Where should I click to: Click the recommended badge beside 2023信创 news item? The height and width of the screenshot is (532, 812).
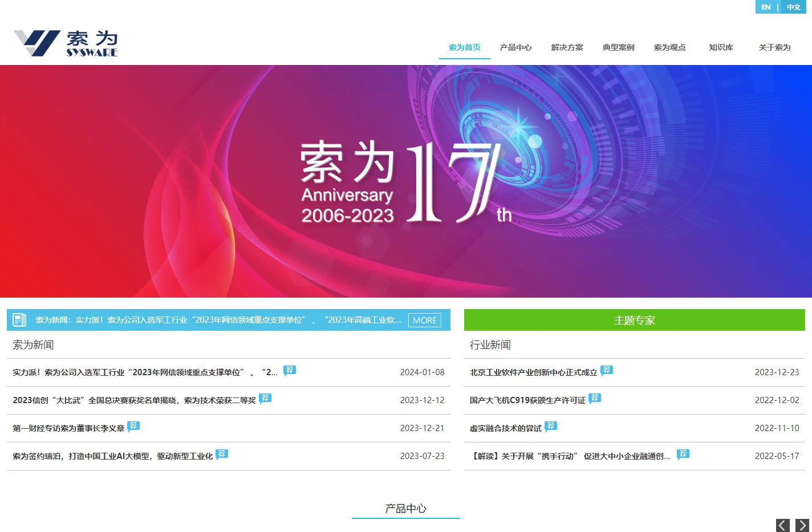(x=265, y=399)
